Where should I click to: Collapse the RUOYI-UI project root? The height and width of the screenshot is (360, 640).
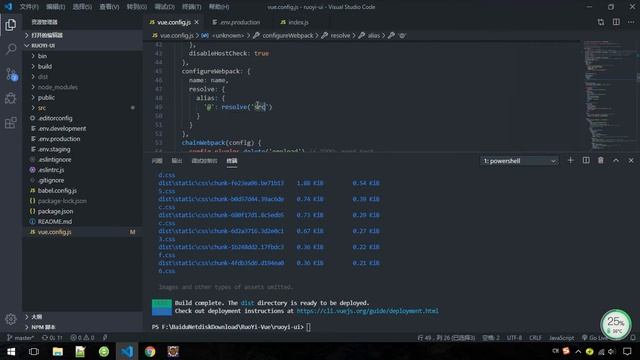[x=83, y=45]
